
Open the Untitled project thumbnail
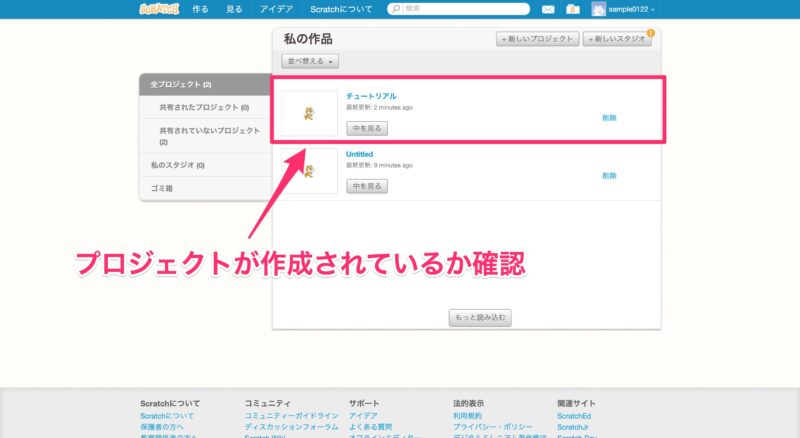click(309, 171)
